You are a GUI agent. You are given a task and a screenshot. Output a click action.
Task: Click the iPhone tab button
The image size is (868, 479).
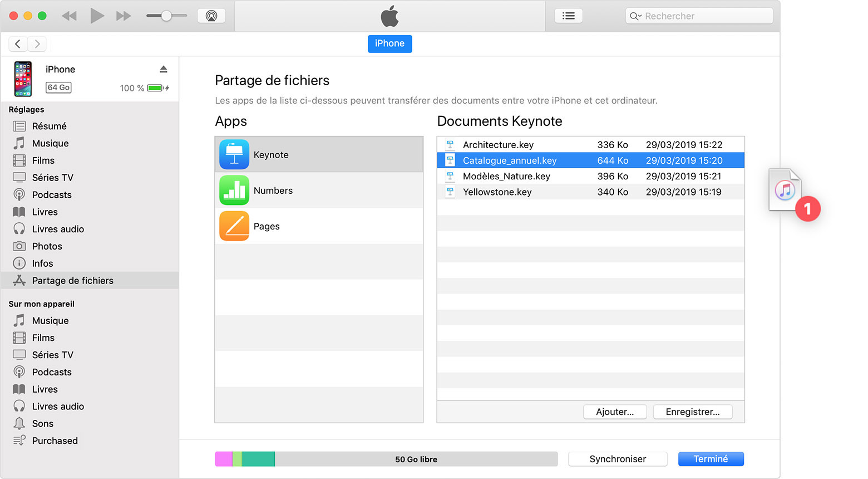(389, 43)
